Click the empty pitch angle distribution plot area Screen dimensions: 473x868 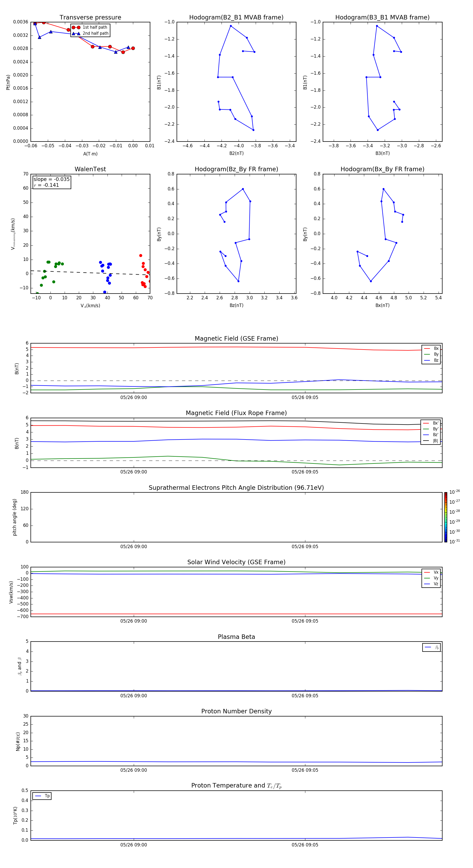(236, 517)
